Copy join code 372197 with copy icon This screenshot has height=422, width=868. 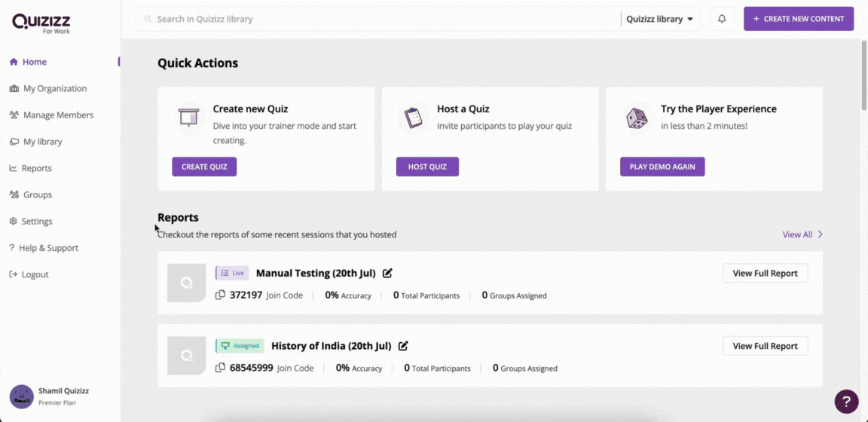click(220, 295)
